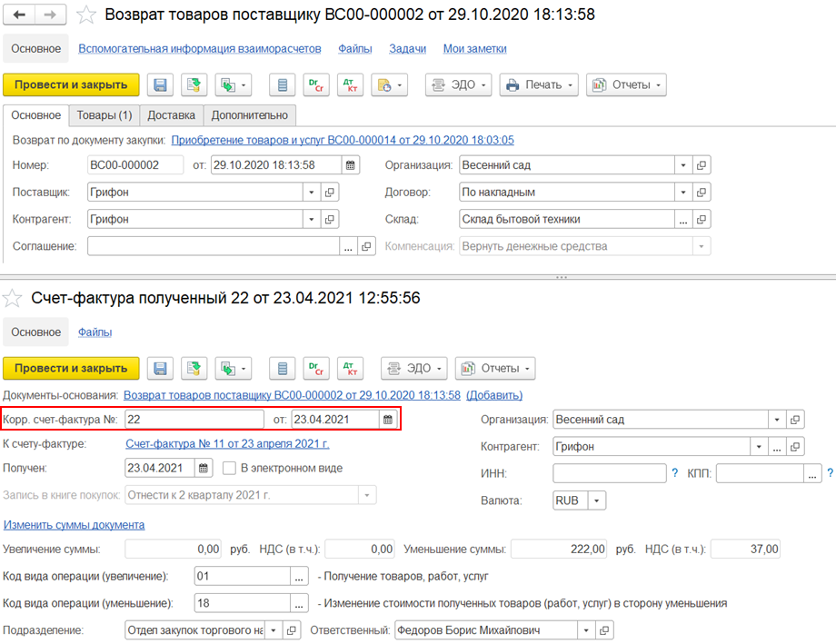The width and height of the screenshot is (836, 644).
Task: Click the Уменьшение суммы 222,00 field
Action: [x=559, y=550]
